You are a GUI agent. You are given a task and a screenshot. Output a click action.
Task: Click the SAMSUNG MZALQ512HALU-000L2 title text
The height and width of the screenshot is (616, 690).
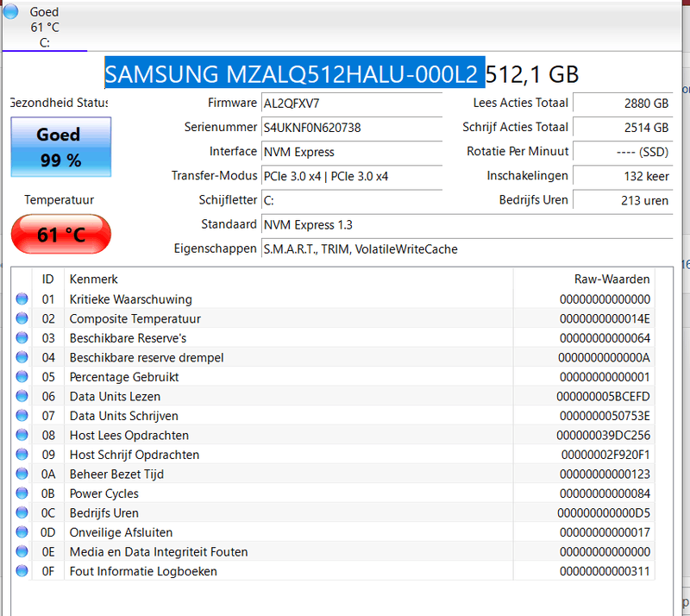pyautogui.click(x=292, y=74)
